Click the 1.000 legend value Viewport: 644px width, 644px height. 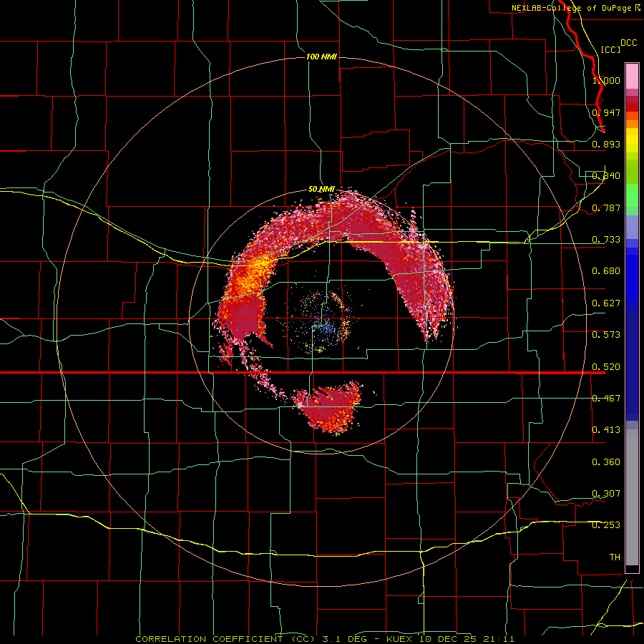606,80
